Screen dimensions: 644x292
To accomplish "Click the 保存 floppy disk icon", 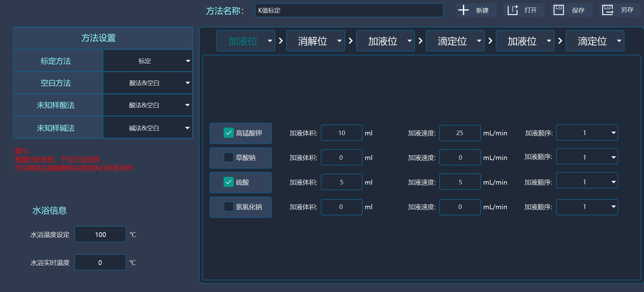I will pyautogui.click(x=559, y=10).
